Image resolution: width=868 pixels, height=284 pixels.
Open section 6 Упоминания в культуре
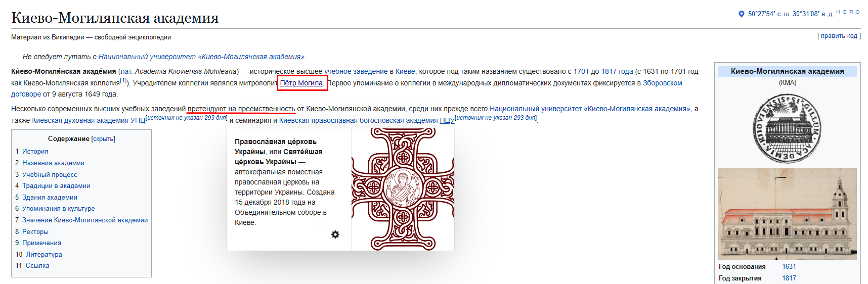(55, 208)
